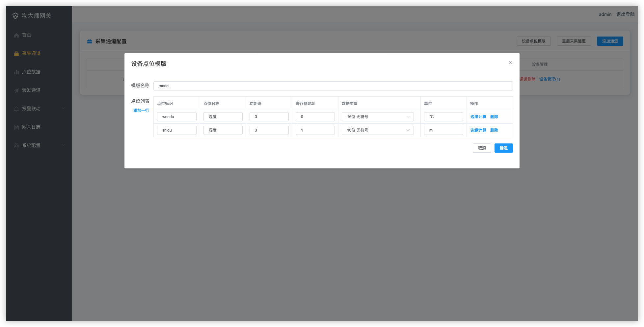Viewport: 644px width, 327px height.
Task: Click 删除 link in shidu row
Action: click(494, 130)
